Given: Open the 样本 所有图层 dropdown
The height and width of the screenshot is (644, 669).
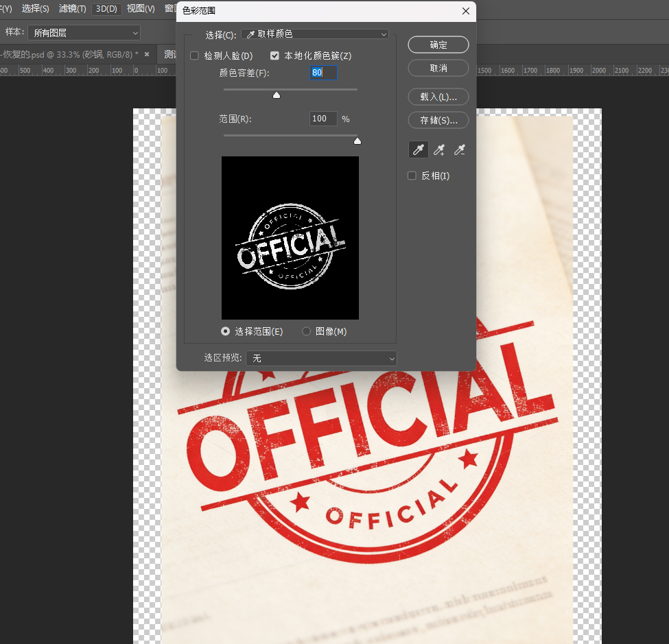Looking at the screenshot, I should coord(83,32).
